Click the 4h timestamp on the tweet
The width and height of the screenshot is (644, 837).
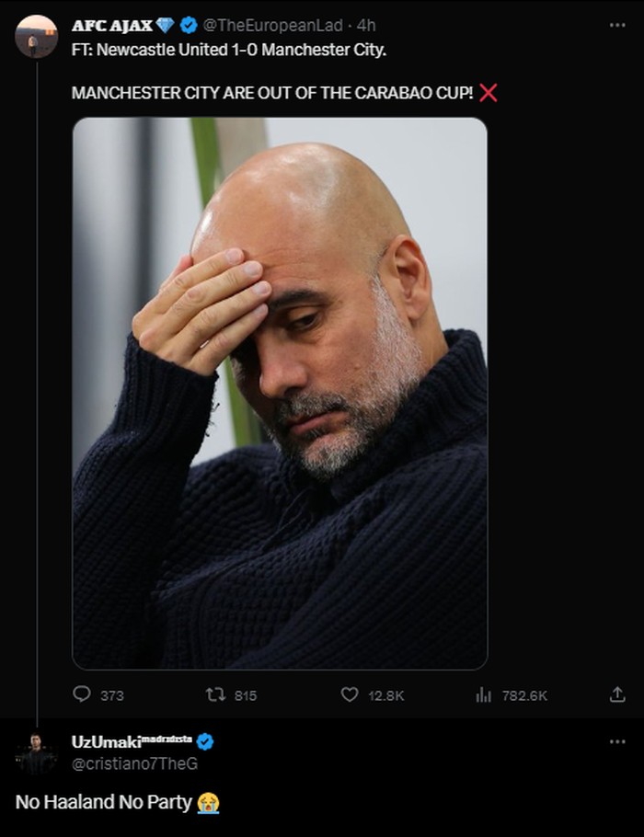pos(366,25)
